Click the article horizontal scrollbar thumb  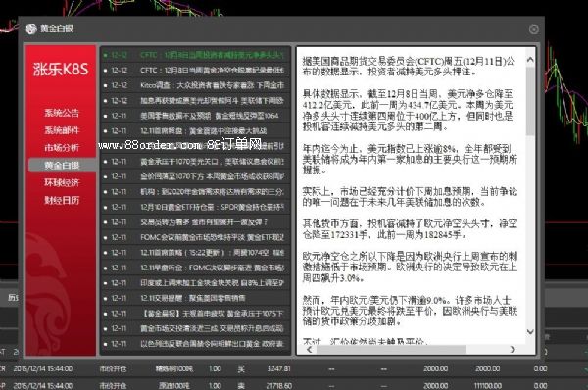(391, 349)
